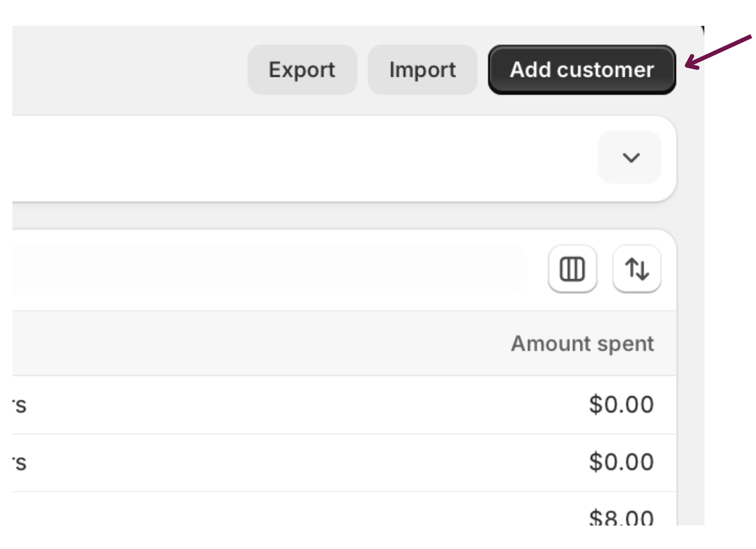Click the empty middle of the second customer row
756x549 pixels.
(310, 463)
